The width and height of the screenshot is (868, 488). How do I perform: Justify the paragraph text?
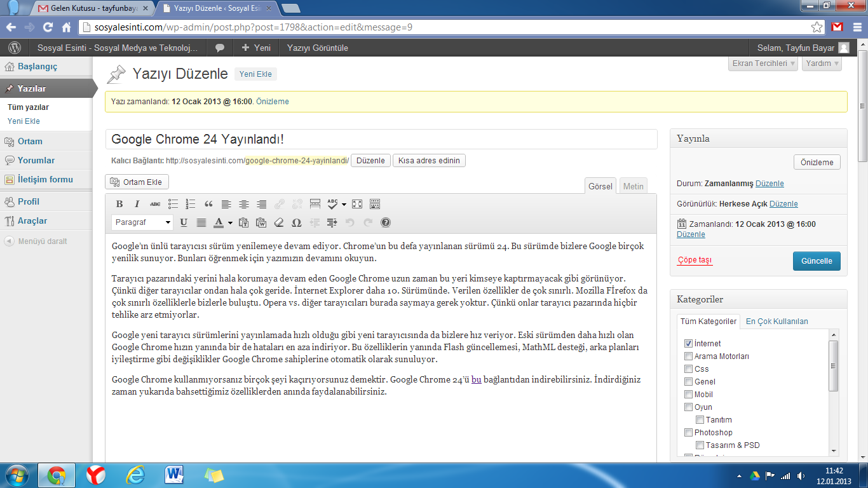[x=201, y=222]
